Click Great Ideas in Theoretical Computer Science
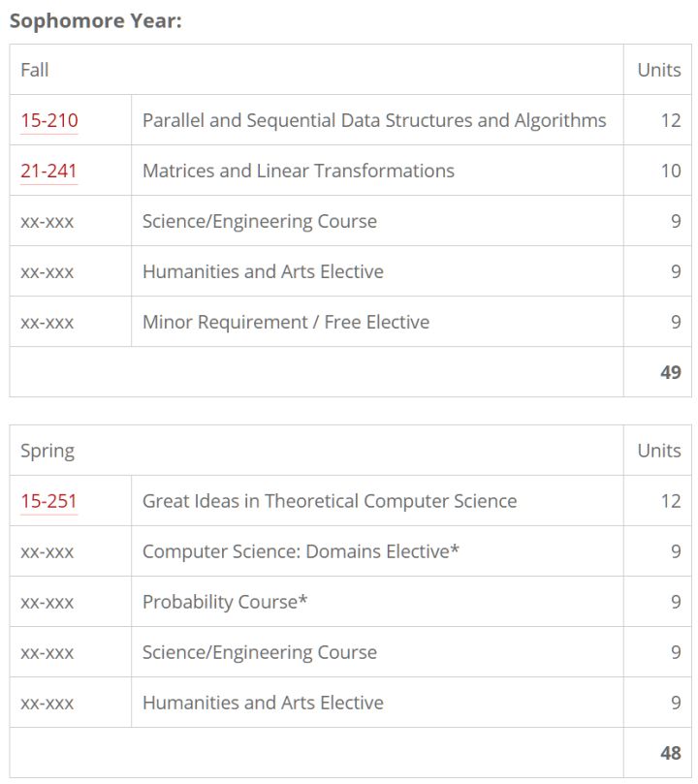 329,502
